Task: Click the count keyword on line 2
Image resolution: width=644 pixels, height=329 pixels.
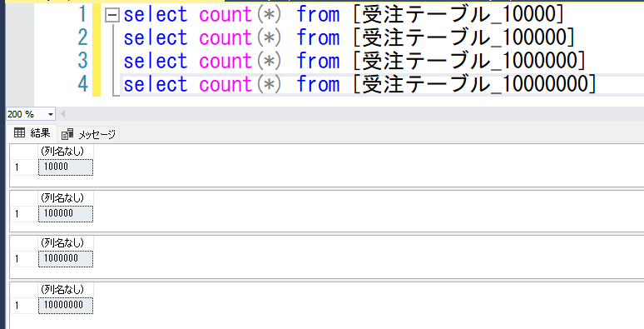Action: click(225, 37)
